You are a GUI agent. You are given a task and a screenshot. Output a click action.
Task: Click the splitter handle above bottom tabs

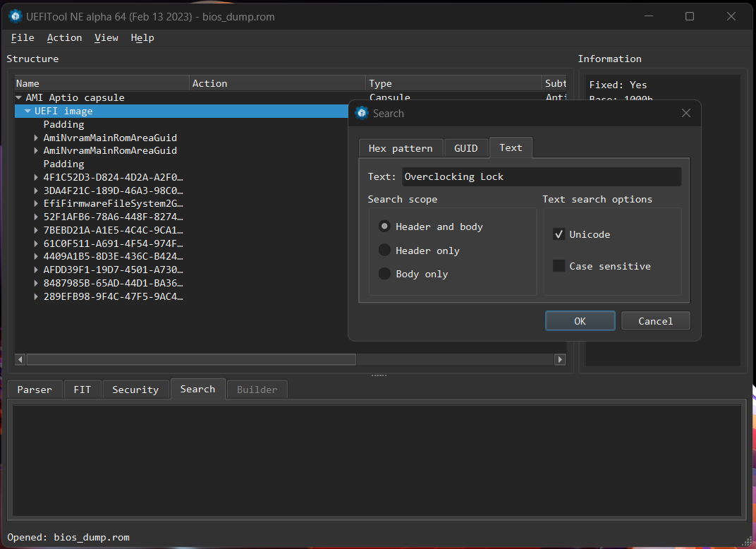coord(379,375)
